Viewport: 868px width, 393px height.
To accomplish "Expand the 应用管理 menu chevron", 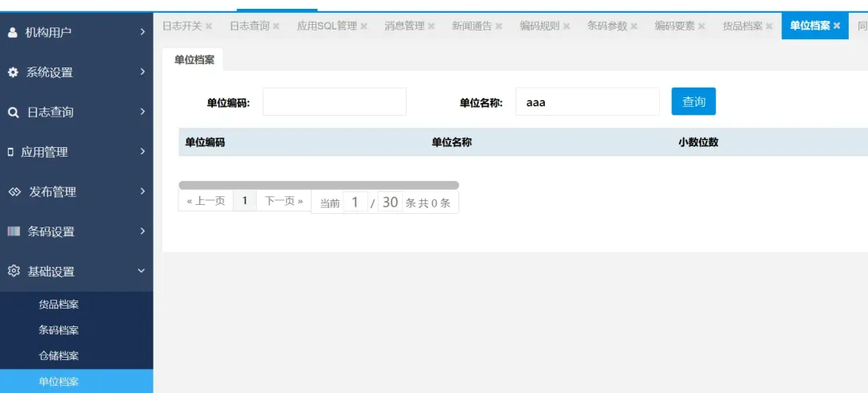I will click(x=142, y=152).
